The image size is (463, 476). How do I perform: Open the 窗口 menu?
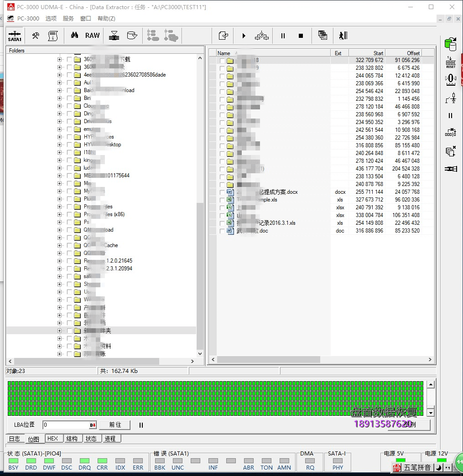(x=85, y=19)
